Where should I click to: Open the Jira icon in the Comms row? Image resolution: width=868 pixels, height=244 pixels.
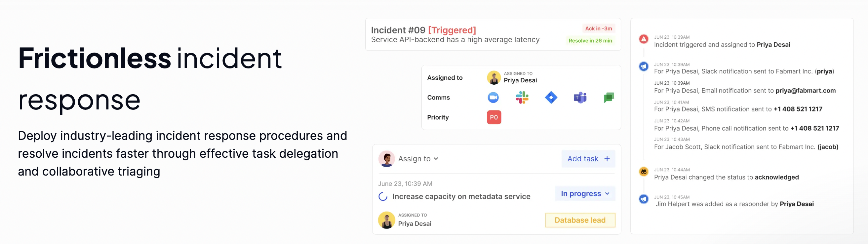coord(551,98)
